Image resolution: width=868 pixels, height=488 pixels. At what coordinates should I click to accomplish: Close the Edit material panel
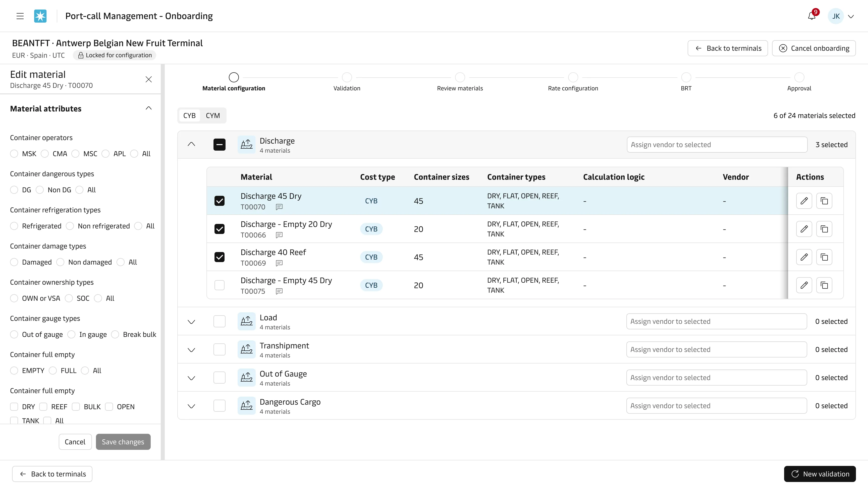pos(149,80)
